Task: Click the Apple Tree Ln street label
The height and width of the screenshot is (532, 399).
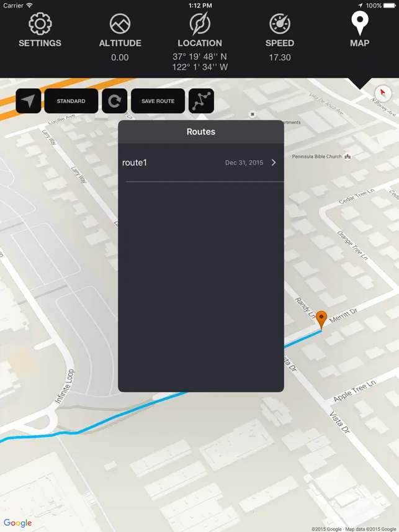Action: (355, 391)
